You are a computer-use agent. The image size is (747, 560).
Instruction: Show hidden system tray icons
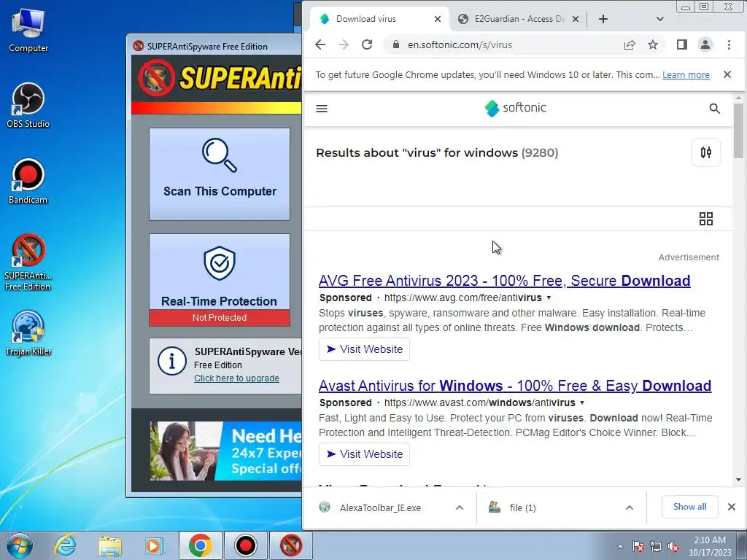click(x=620, y=547)
